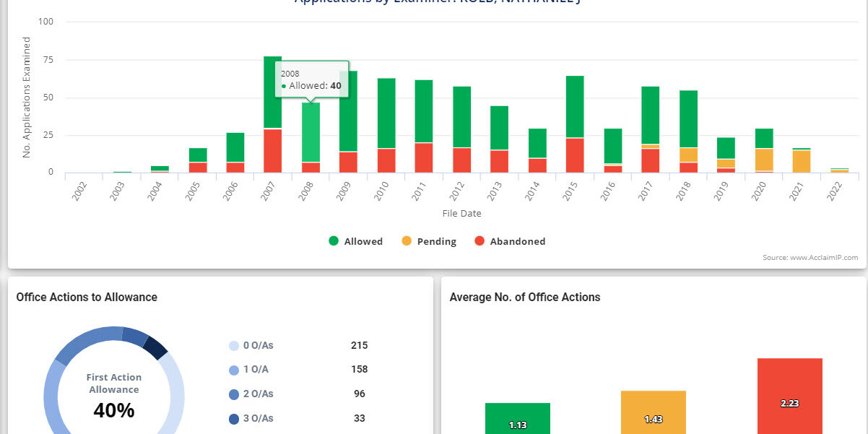Click the orange 1.43 average bar

[653, 412]
